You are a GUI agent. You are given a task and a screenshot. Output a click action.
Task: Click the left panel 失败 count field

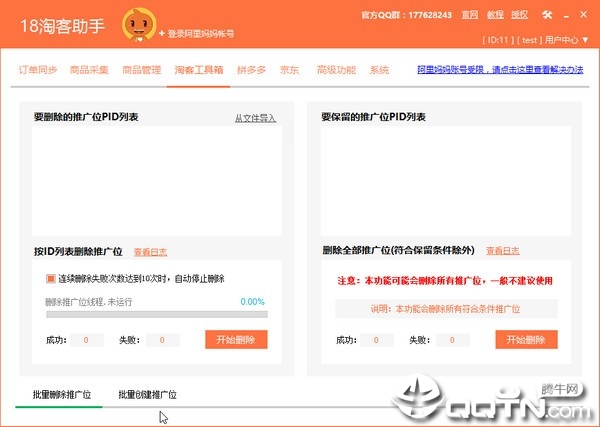click(163, 340)
